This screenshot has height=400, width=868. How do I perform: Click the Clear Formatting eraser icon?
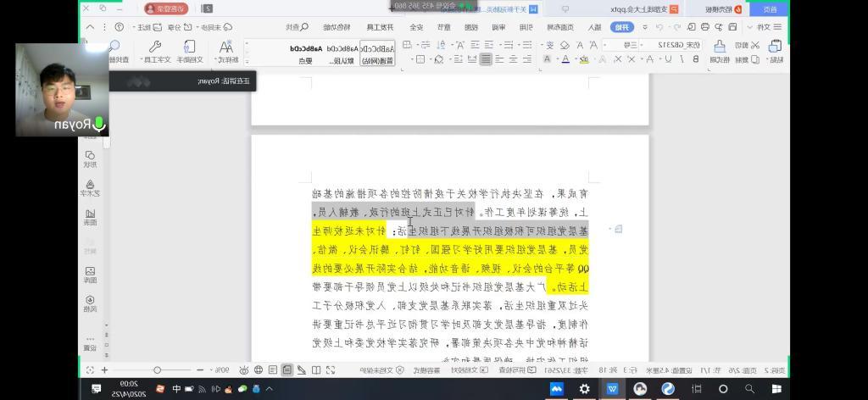pyautogui.click(x=565, y=46)
